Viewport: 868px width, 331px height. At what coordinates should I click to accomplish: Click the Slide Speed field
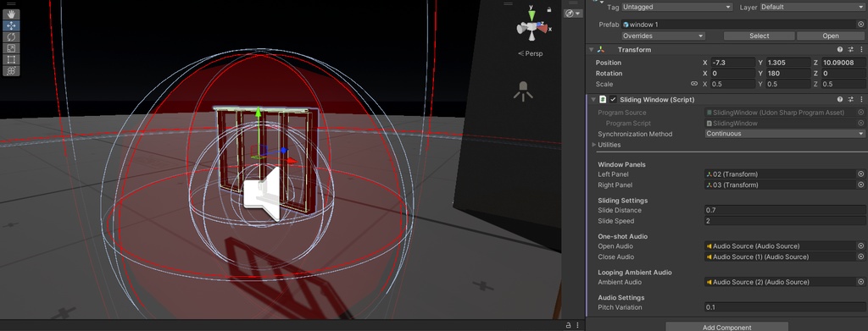tap(784, 221)
